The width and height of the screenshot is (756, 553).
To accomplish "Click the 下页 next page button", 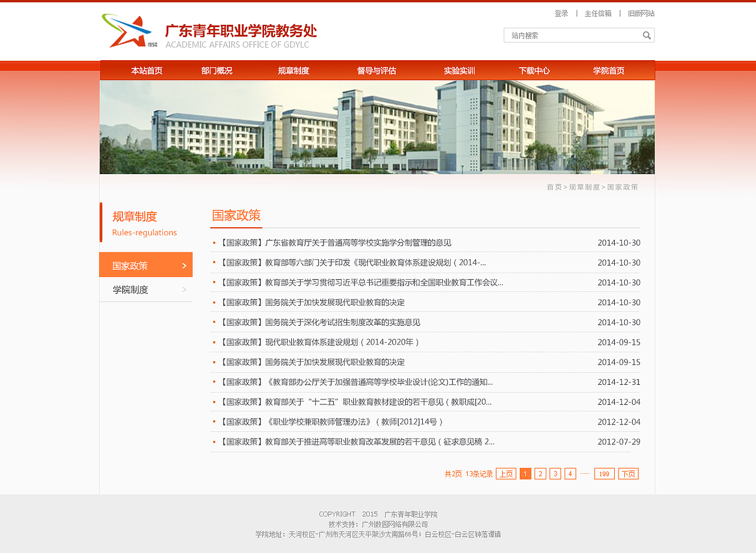I will click(x=628, y=473).
